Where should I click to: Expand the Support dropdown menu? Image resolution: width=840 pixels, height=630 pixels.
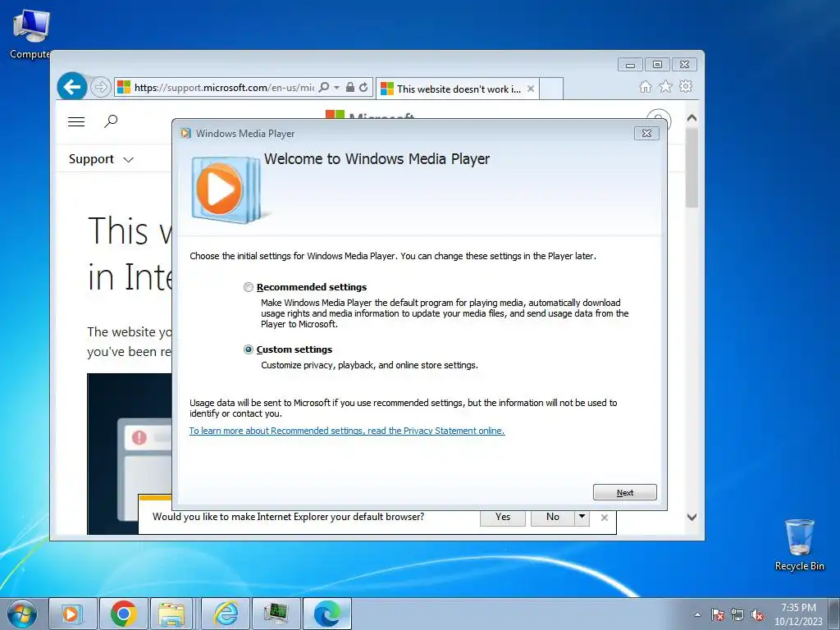(x=101, y=159)
